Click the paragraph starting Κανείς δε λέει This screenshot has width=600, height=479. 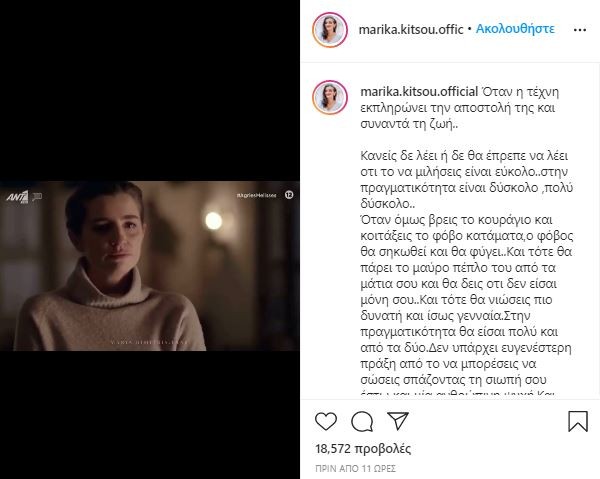coord(466,180)
